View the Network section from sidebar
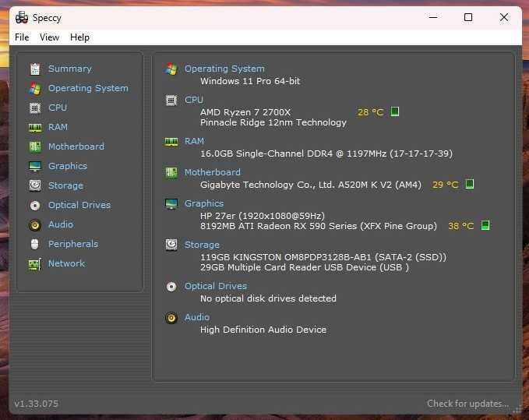The height and width of the screenshot is (420, 529). click(66, 264)
